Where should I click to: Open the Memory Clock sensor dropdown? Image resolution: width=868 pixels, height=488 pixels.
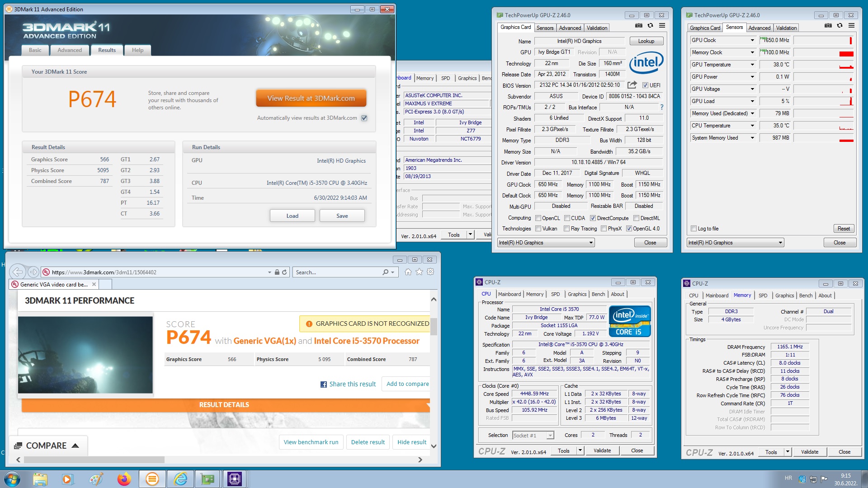752,52
